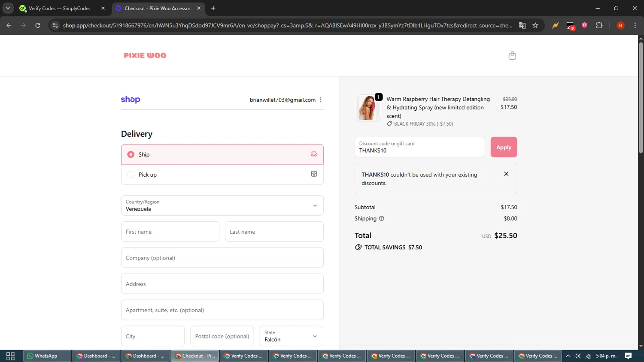Expand the State dropdown showing Falcón

pos(291,336)
